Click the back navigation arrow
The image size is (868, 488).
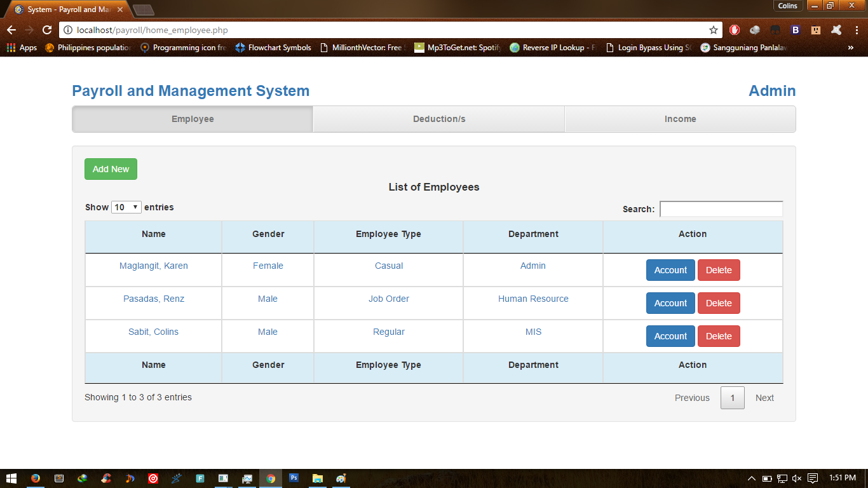pos(11,29)
